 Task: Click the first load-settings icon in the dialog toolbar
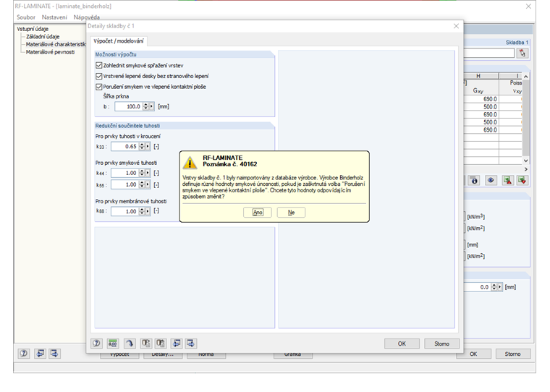[x=145, y=344]
